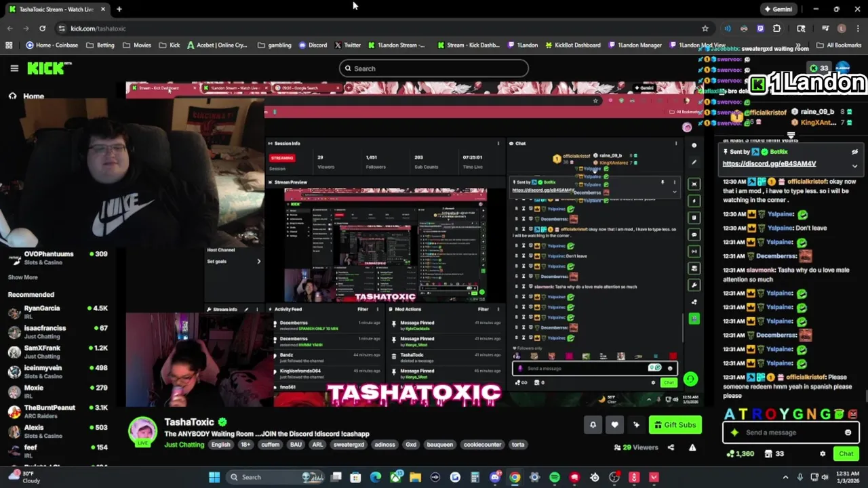Screen dimensions: 868x488
Task: Open RyanGarcia recommended channel
Action: tap(58, 312)
